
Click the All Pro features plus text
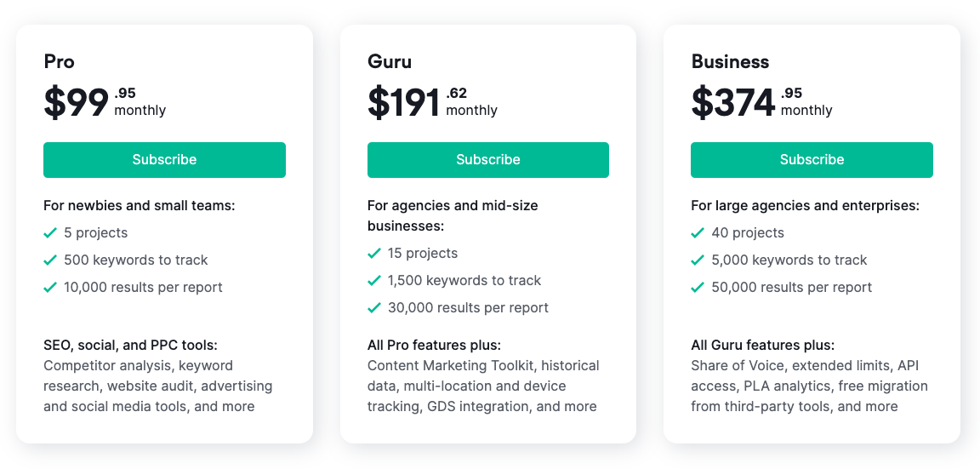click(435, 346)
